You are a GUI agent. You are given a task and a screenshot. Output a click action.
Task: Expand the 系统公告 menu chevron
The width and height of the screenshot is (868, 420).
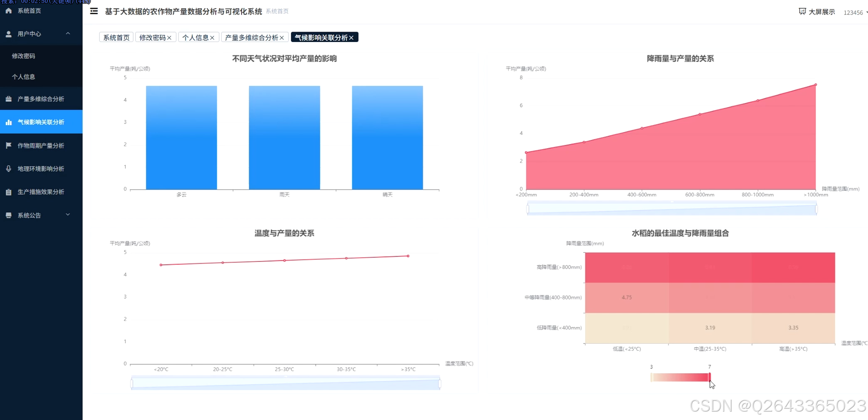point(68,215)
